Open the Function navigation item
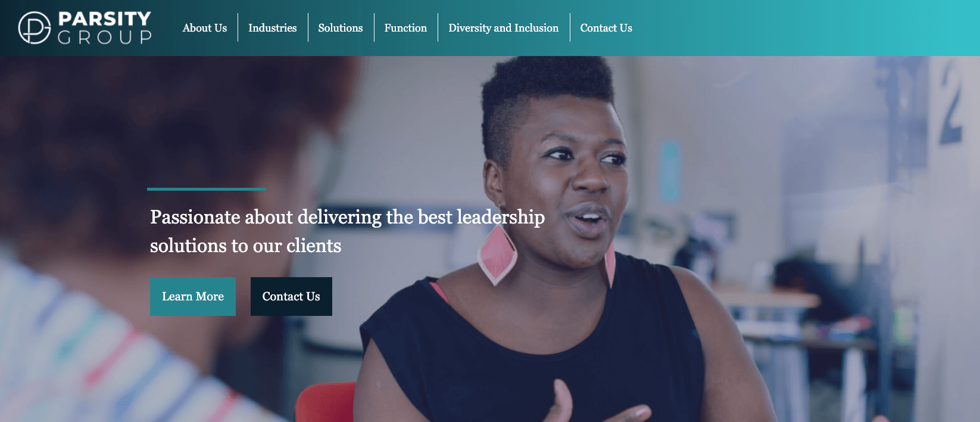The width and height of the screenshot is (980, 422). (405, 28)
